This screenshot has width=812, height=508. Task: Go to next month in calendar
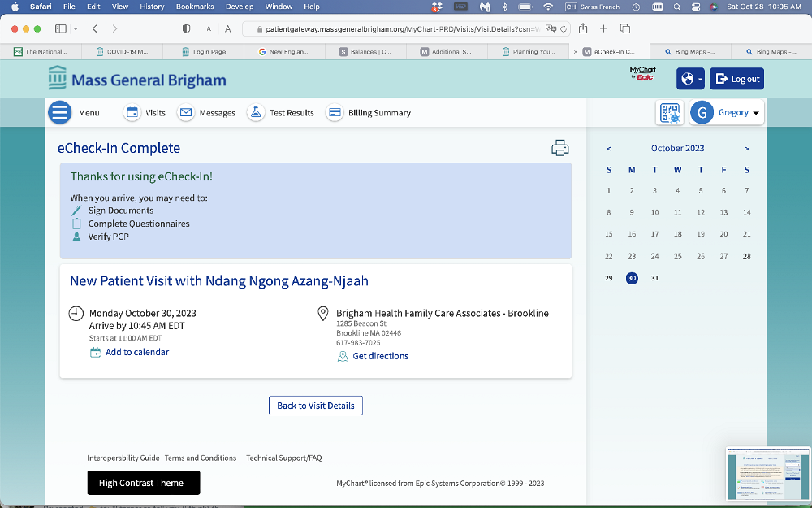point(746,149)
